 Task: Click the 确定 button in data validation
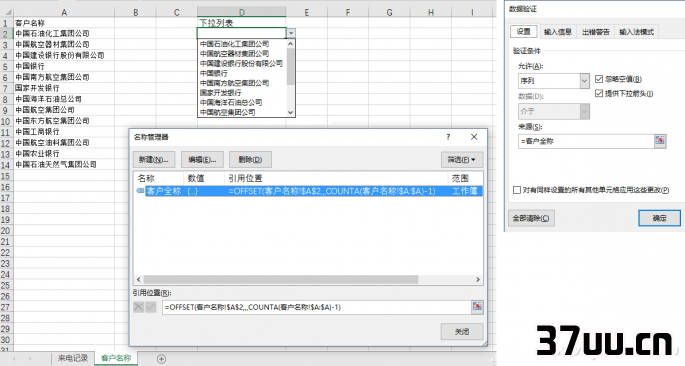659,218
